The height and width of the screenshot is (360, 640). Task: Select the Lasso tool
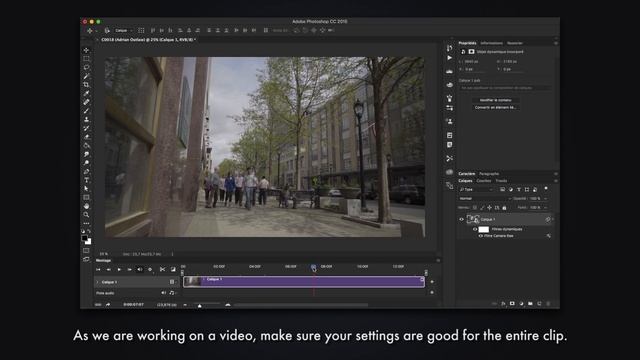pyautogui.click(x=86, y=67)
